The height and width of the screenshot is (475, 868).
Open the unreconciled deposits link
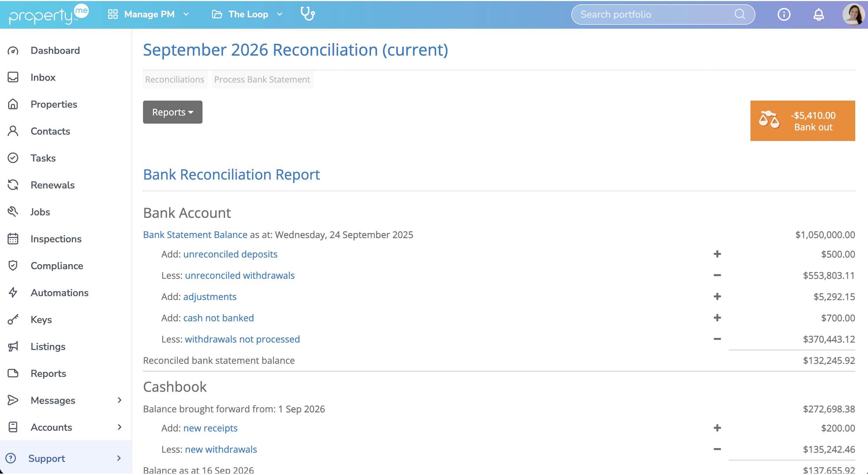point(230,254)
